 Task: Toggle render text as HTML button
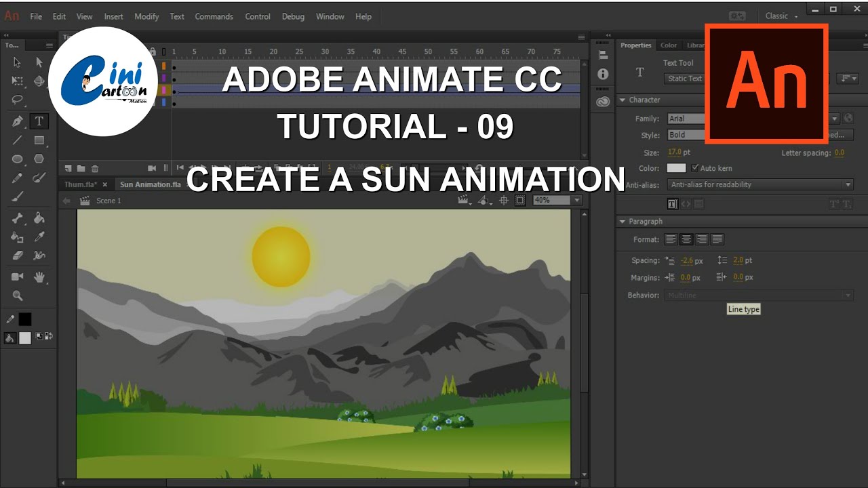tap(686, 203)
